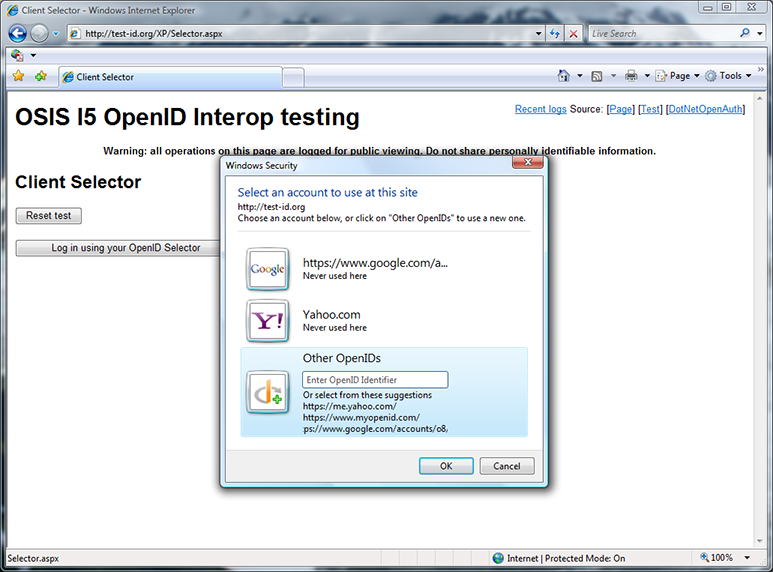
Task: Click the Print toolbar icon
Action: click(x=631, y=76)
